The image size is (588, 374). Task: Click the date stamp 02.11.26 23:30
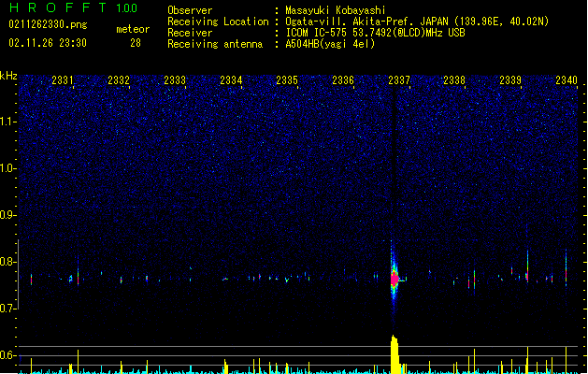48,43
